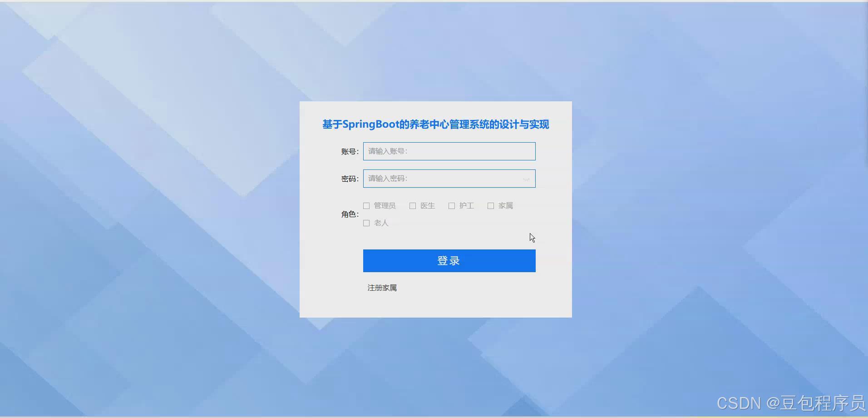Image resolution: width=868 pixels, height=418 pixels.
Task: Click the 登录 login button
Action: tap(449, 261)
